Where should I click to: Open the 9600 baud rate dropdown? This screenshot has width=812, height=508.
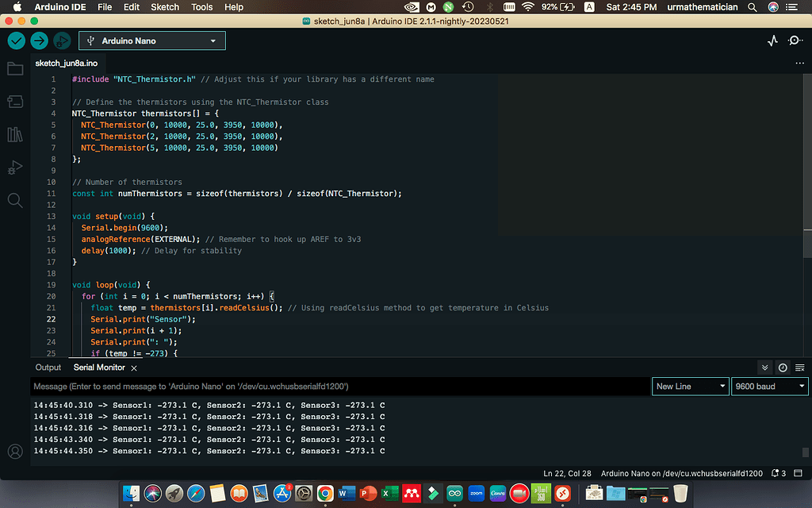point(769,386)
